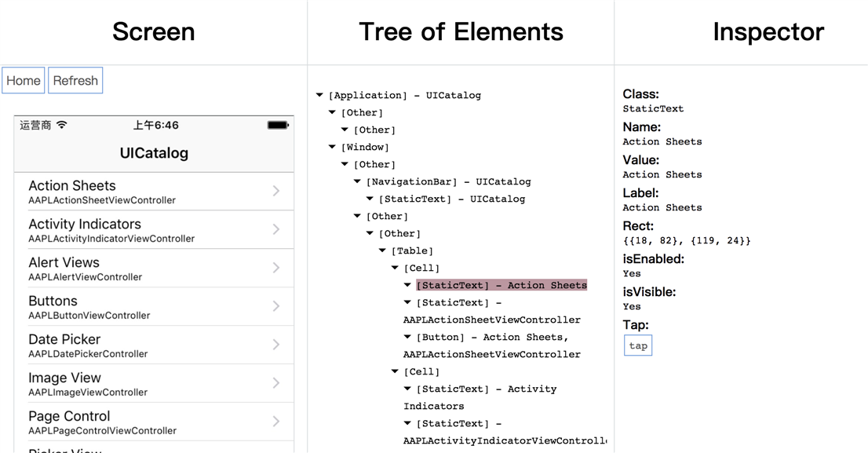The image size is (868, 453).
Task: Tap Buttons title in screen list
Action: (53, 301)
